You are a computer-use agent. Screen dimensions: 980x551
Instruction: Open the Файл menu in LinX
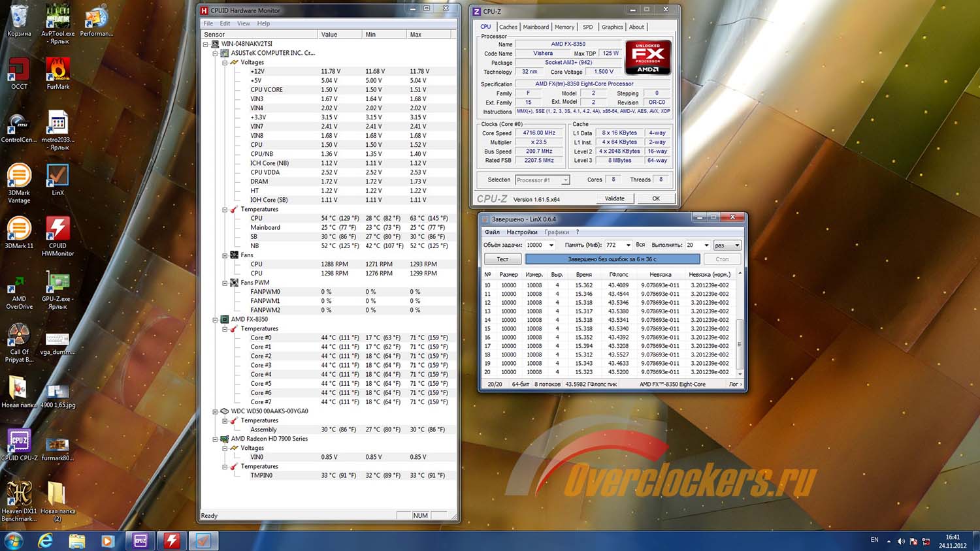coord(492,232)
